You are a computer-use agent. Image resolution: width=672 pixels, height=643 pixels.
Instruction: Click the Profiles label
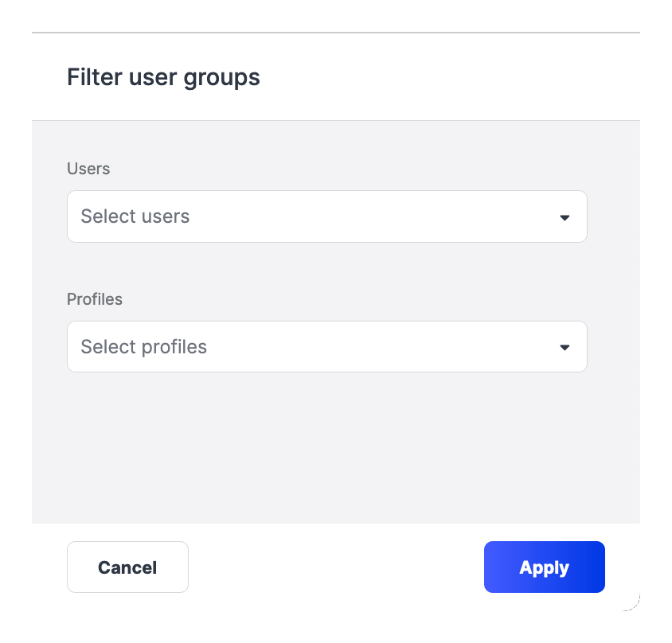[95, 299]
